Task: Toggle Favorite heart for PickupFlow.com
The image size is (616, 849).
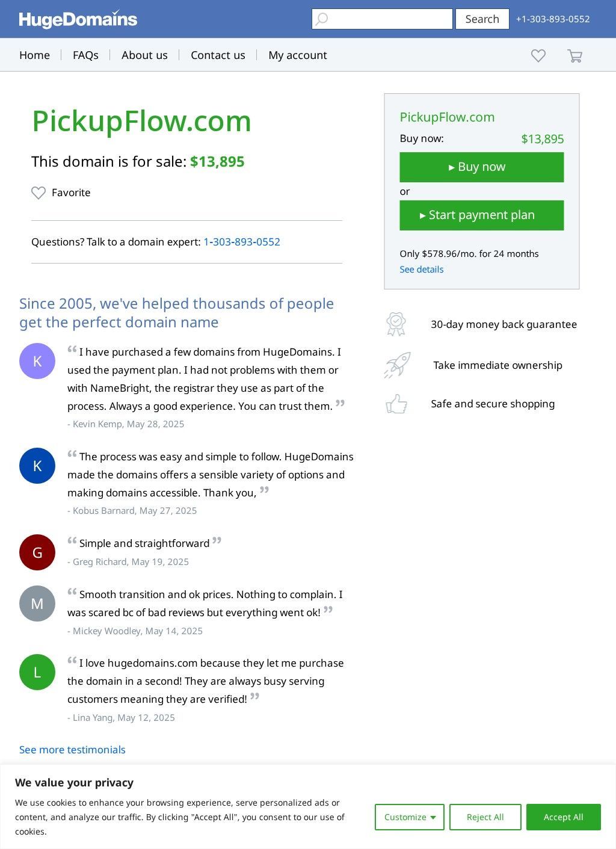Action: [38, 193]
